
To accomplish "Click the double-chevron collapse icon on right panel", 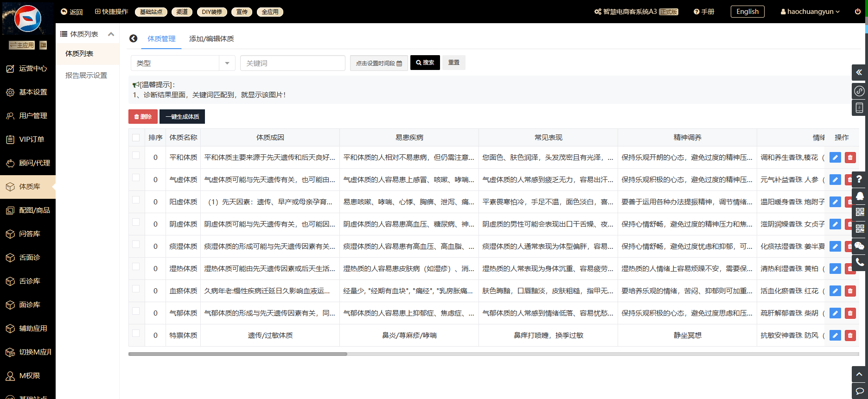I will tap(859, 72).
